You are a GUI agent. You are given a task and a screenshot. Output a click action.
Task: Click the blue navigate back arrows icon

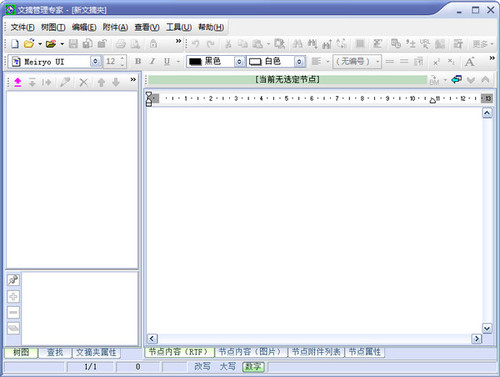pyautogui.click(x=457, y=80)
